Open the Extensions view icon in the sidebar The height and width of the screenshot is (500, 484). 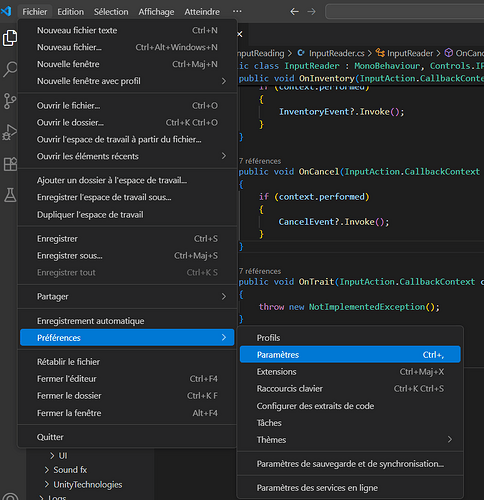pos(10,164)
